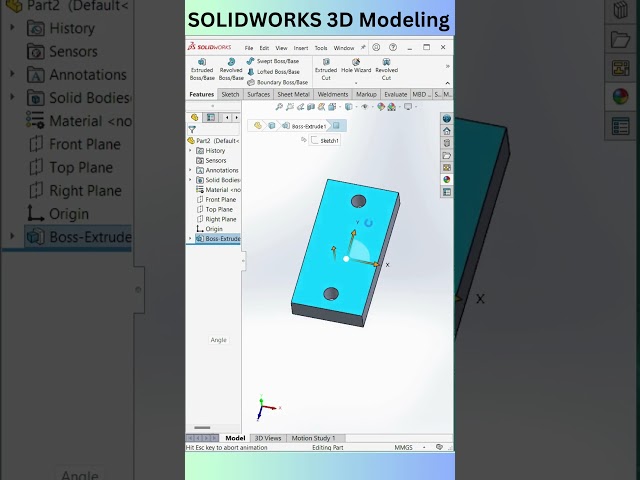The height and width of the screenshot is (480, 640).
Task: Open the Edit menu
Action: [264, 48]
